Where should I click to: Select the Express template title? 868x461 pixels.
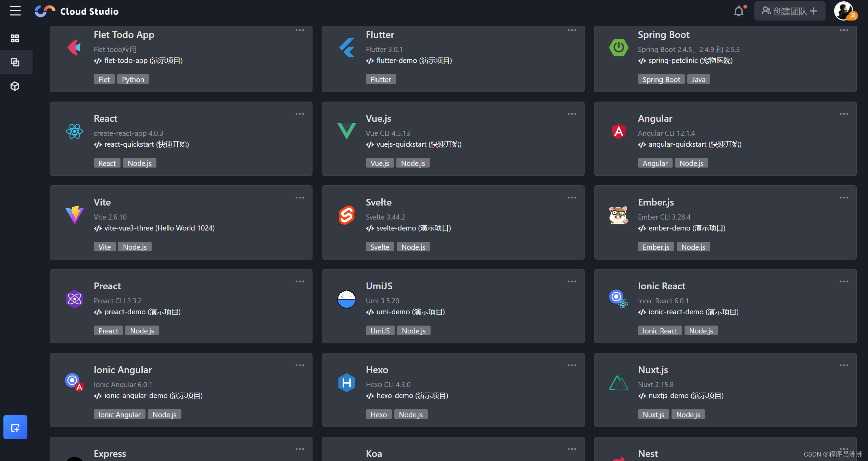[x=110, y=453]
